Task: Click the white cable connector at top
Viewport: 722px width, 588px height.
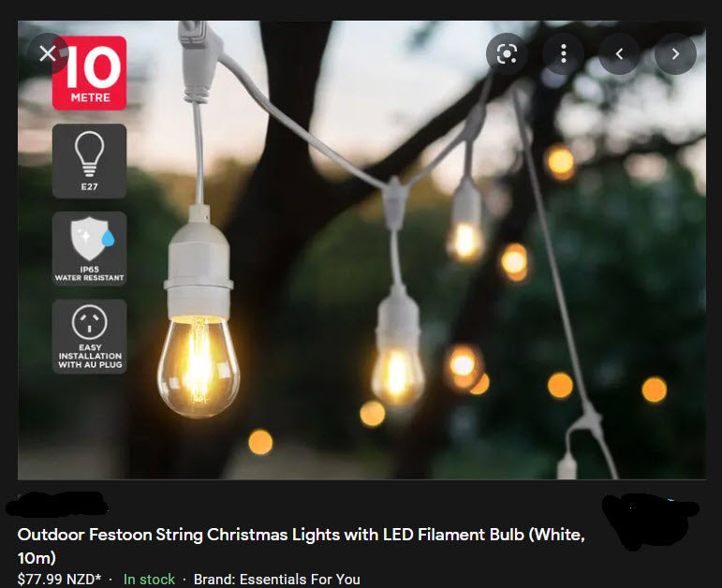Action: (198, 60)
